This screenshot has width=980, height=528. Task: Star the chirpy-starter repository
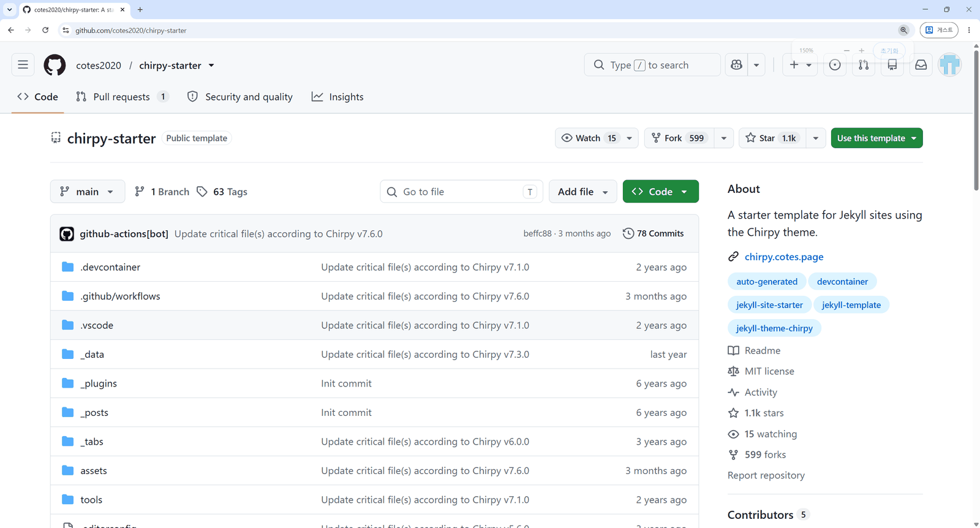[x=772, y=138]
